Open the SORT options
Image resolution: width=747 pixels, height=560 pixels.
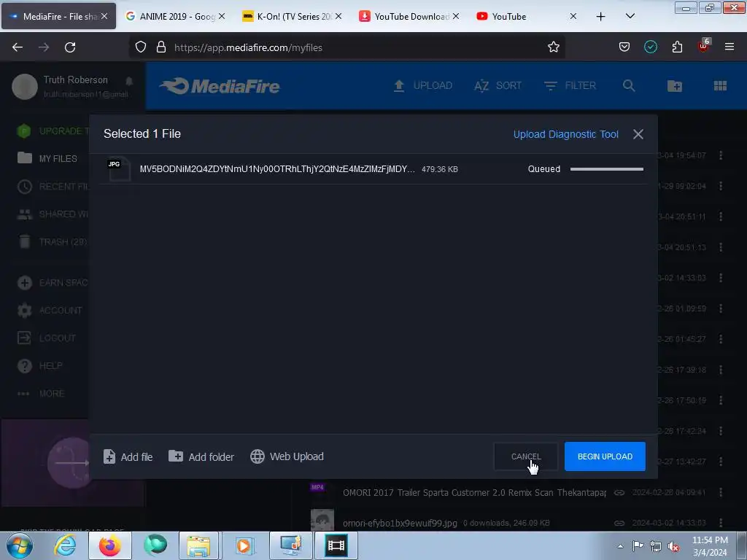498,86
